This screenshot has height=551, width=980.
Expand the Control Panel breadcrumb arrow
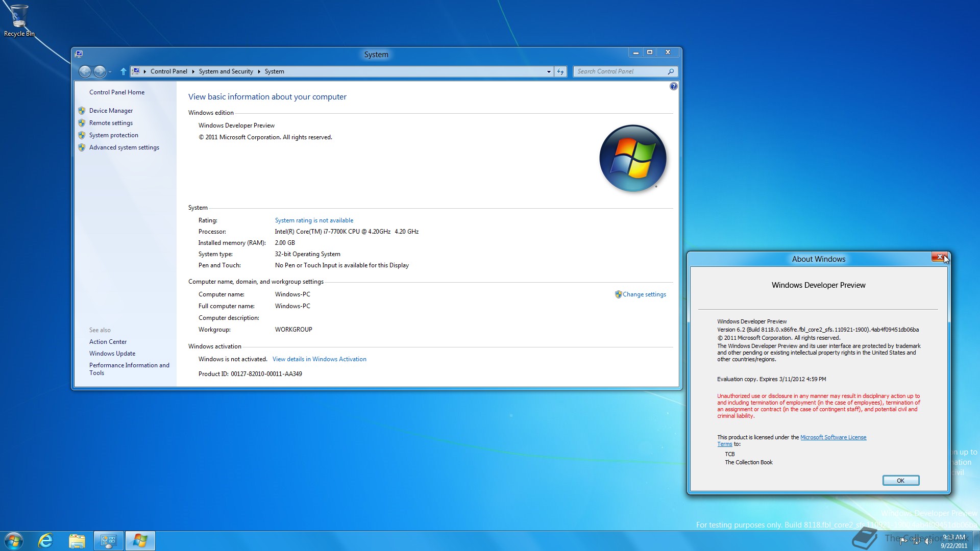tap(193, 72)
